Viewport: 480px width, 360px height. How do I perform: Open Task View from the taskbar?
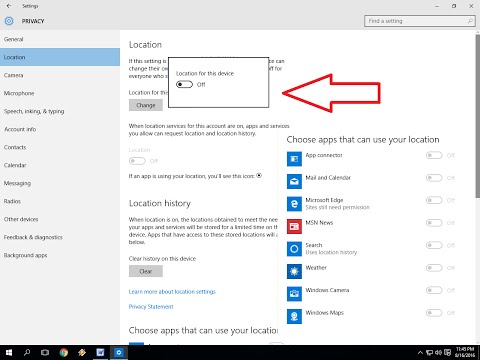[x=45, y=352]
